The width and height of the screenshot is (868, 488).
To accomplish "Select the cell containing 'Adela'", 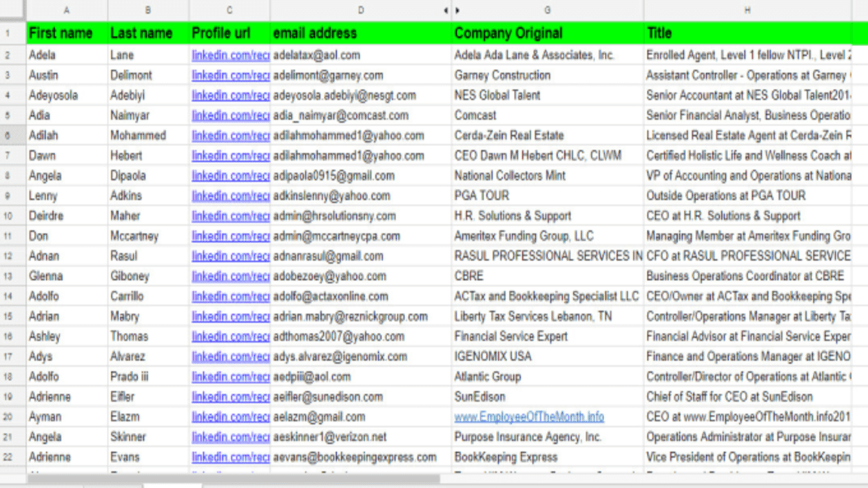I will 67,55.
